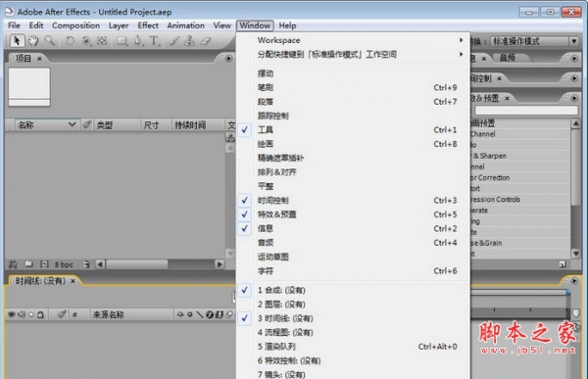Open the Info/音频 panel flyout menu arrow

pos(574,58)
